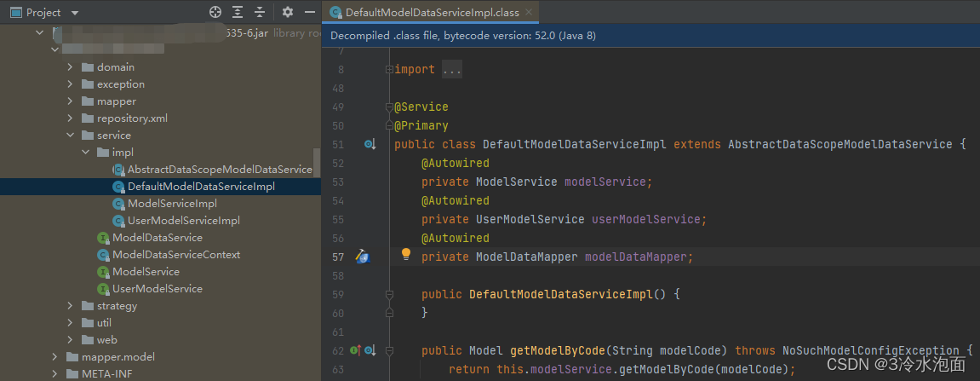
Task: Click the impl folder icon
Action: tap(102, 152)
